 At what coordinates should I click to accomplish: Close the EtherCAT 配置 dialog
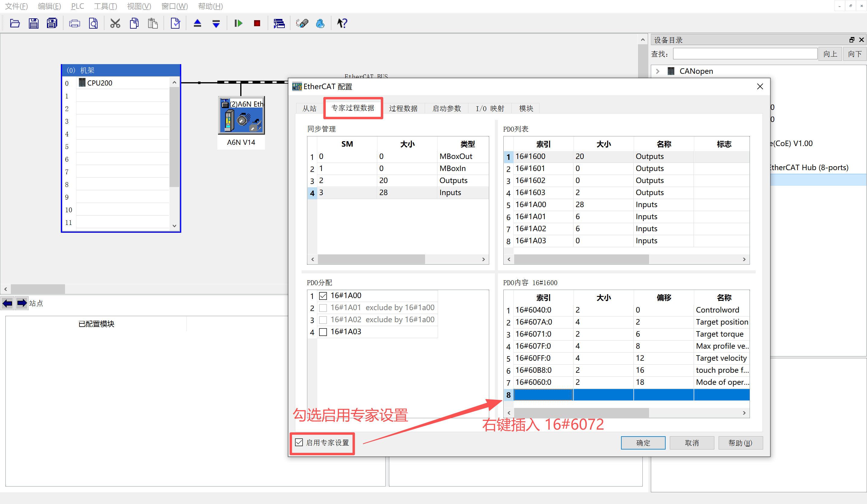(x=760, y=86)
